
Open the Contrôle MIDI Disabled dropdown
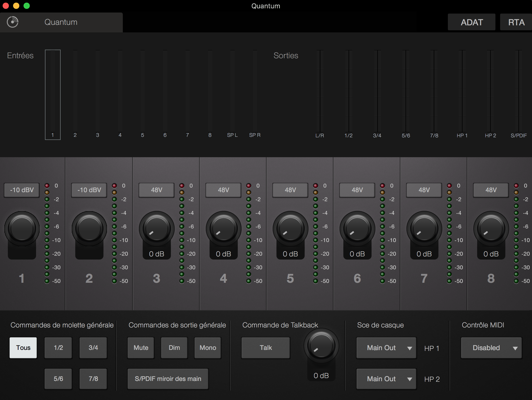[x=491, y=348]
